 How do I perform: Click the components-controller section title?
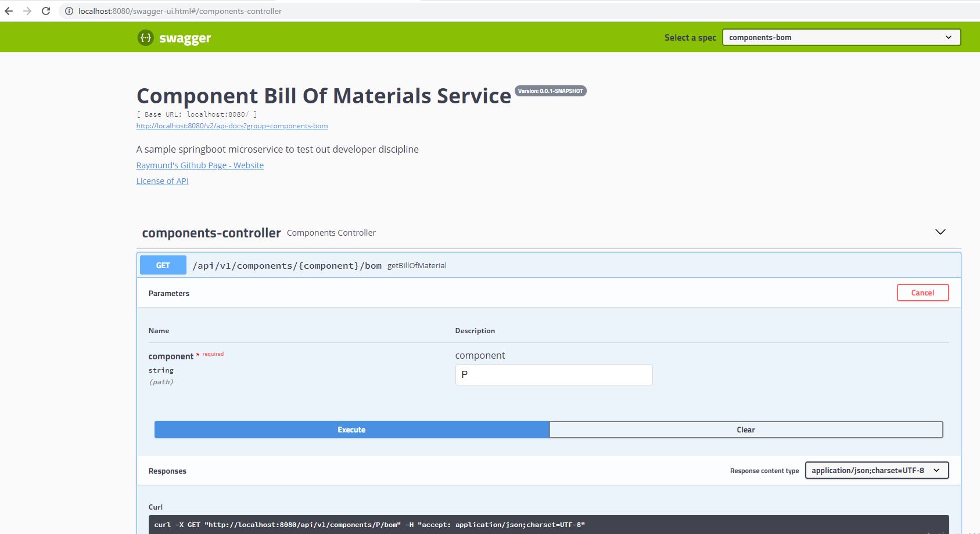(x=211, y=233)
